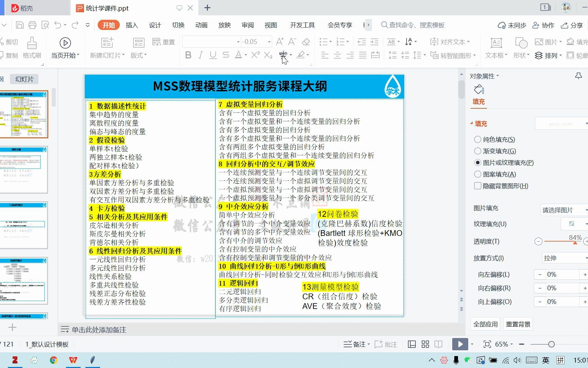Select Solid fill radio option
The image size is (588, 368).
point(478,139)
